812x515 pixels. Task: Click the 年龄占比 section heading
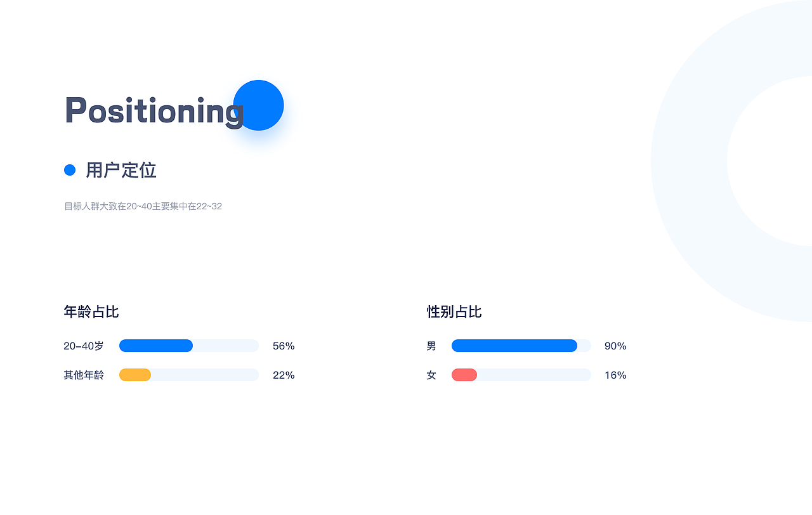click(91, 311)
